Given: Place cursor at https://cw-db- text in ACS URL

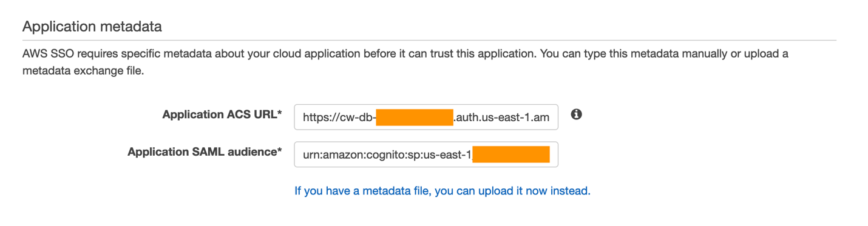Looking at the screenshot, I should pyautogui.click(x=339, y=118).
